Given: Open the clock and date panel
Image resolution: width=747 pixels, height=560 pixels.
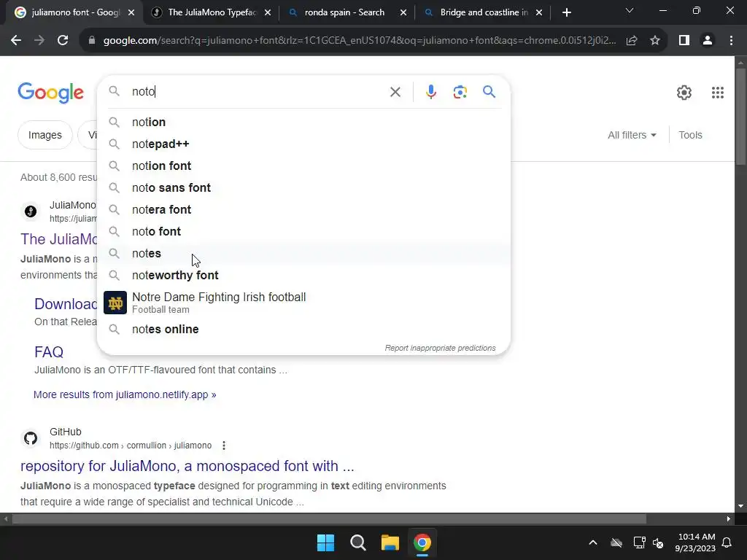Looking at the screenshot, I should point(695,542).
